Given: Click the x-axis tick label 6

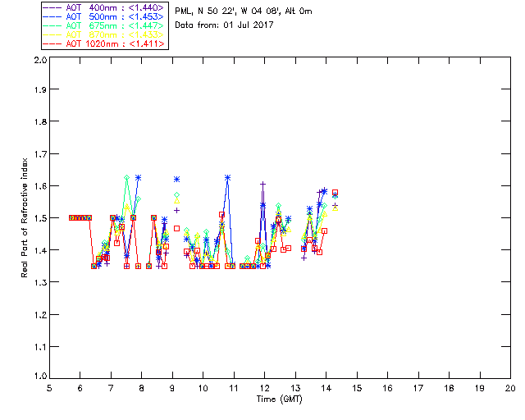Looking at the screenshot, I should pyautogui.click(x=80, y=388).
